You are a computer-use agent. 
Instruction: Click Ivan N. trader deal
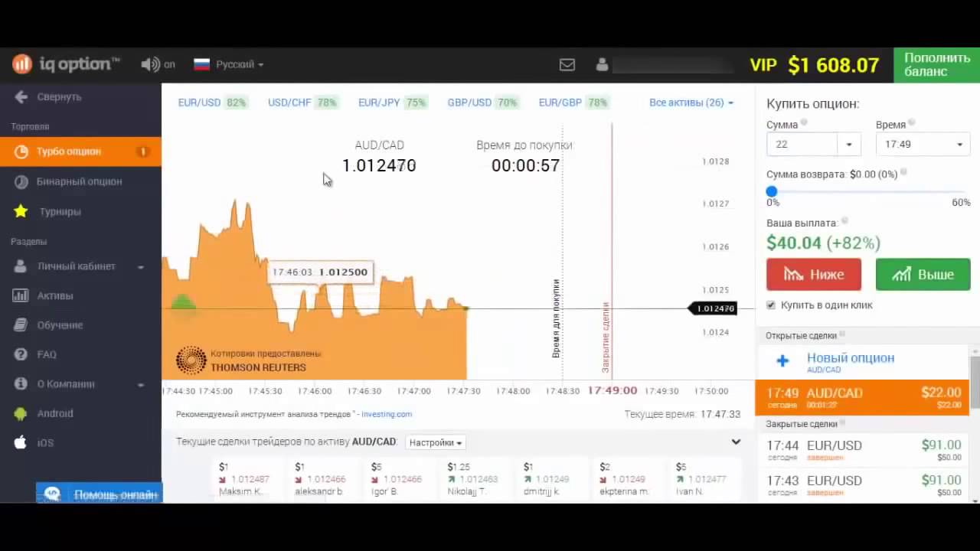(704, 479)
